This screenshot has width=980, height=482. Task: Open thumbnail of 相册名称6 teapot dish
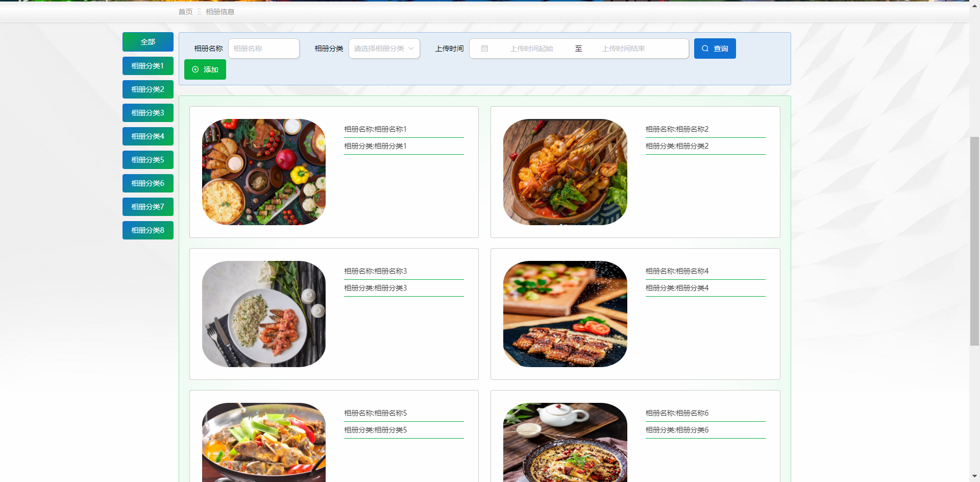tap(565, 442)
